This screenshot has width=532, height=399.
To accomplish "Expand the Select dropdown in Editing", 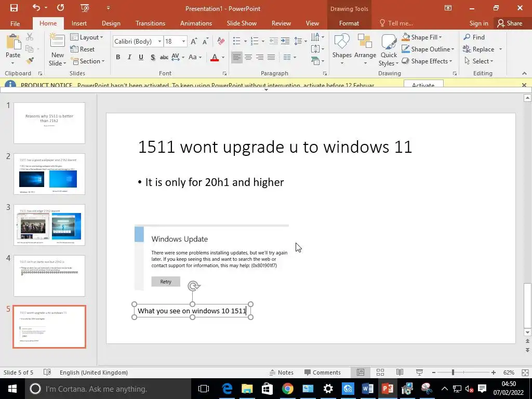I will [x=478, y=61].
